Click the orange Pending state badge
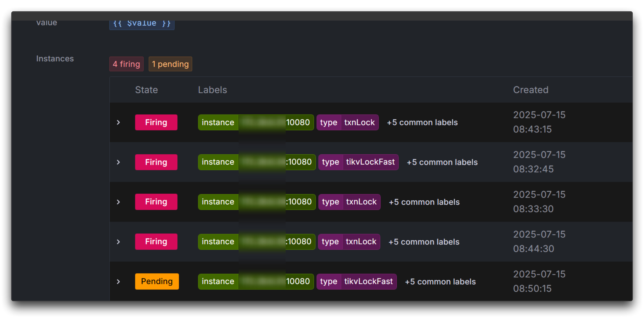The width and height of the screenshot is (644, 318). (x=157, y=282)
